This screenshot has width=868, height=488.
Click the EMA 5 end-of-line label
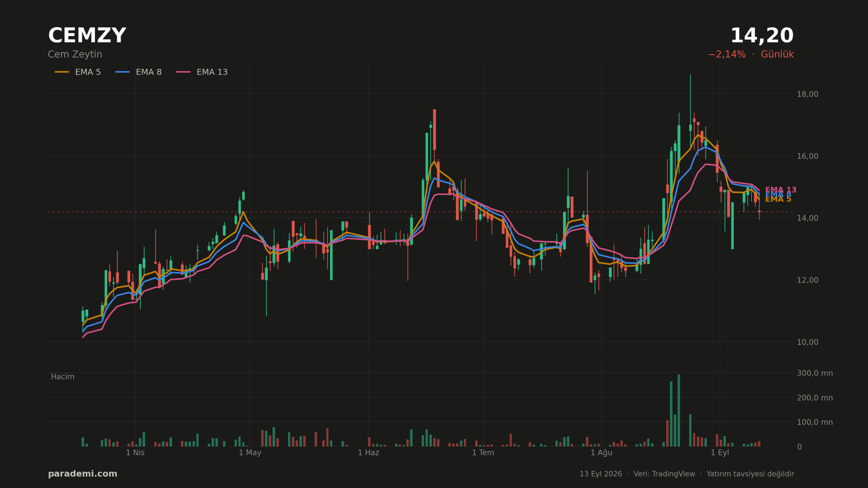(778, 200)
